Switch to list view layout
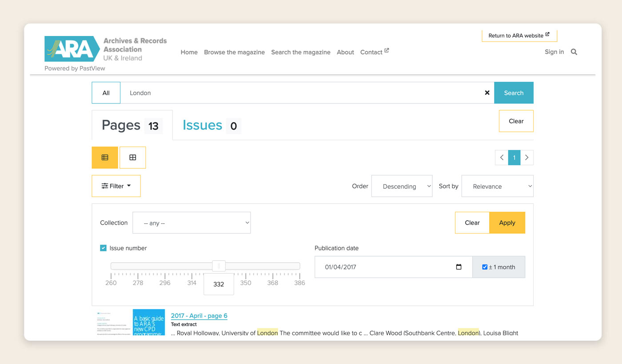 (x=105, y=158)
